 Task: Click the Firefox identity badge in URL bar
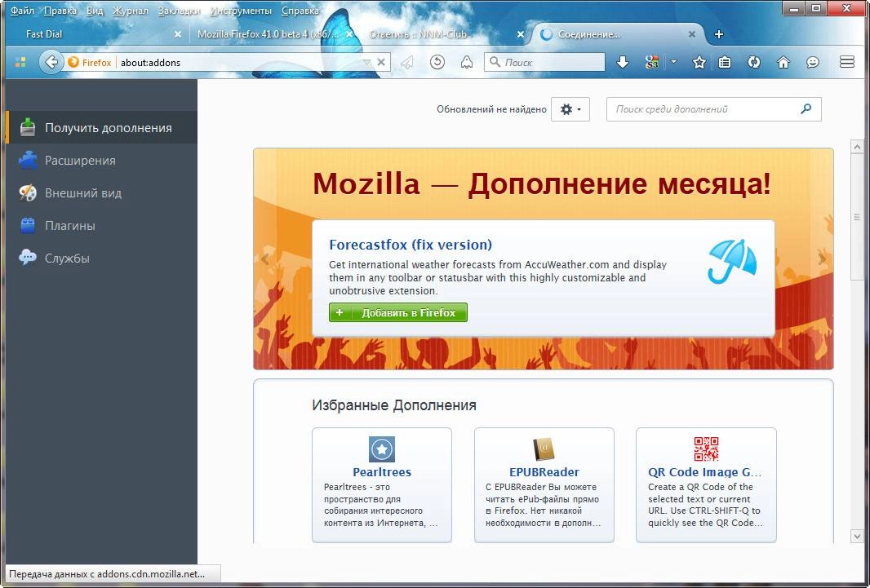[x=90, y=63]
